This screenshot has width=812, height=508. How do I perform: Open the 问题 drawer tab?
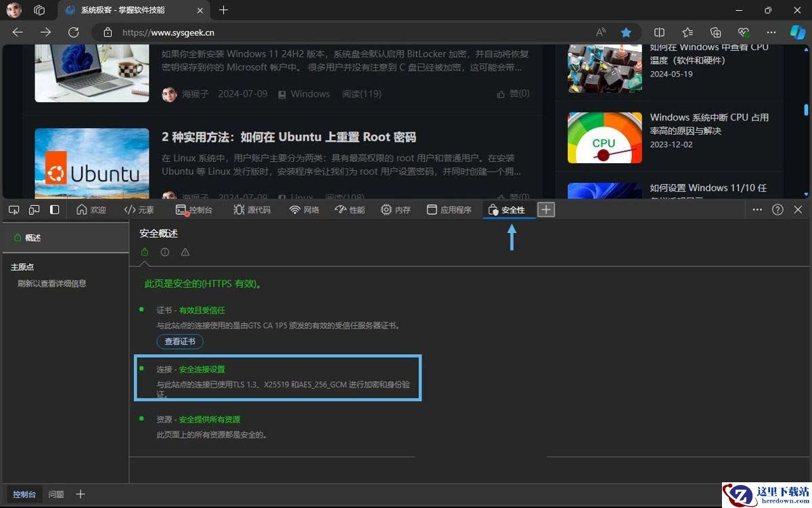pyautogui.click(x=56, y=494)
